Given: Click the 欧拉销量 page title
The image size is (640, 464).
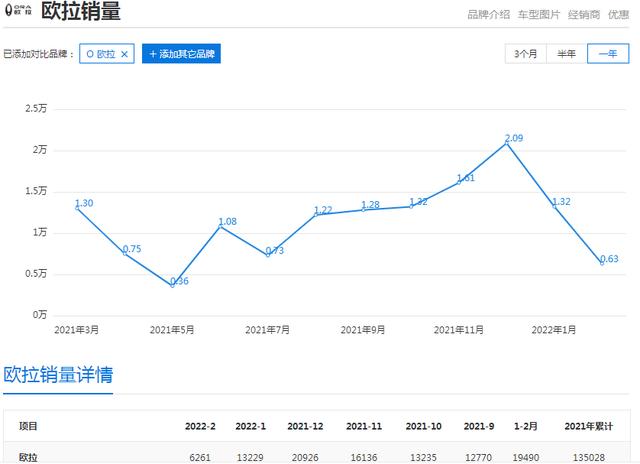Looking at the screenshot, I should (x=81, y=13).
